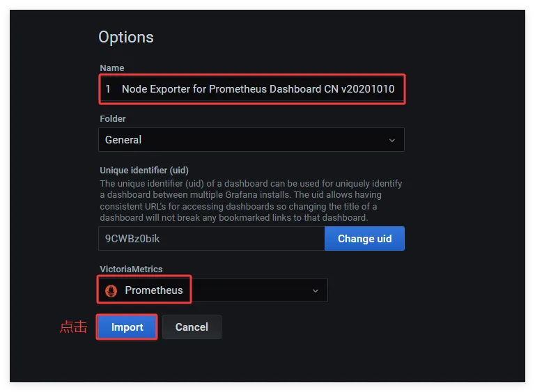Click the Unique identifier (uid) label

(144, 170)
